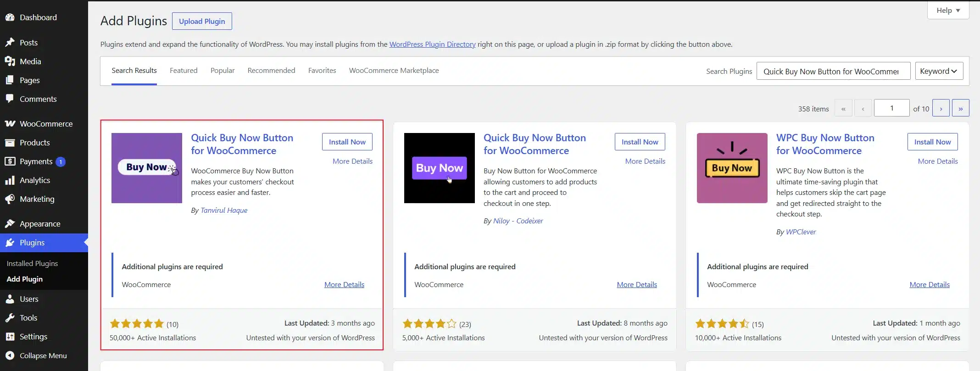Expand the Help dropdown tab

tap(948, 10)
